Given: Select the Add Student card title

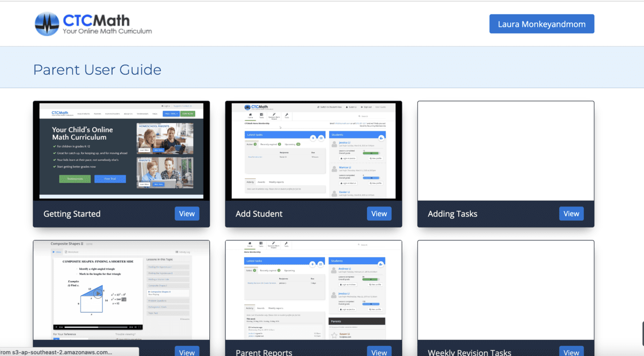Looking at the screenshot, I should tap(259, 214).
